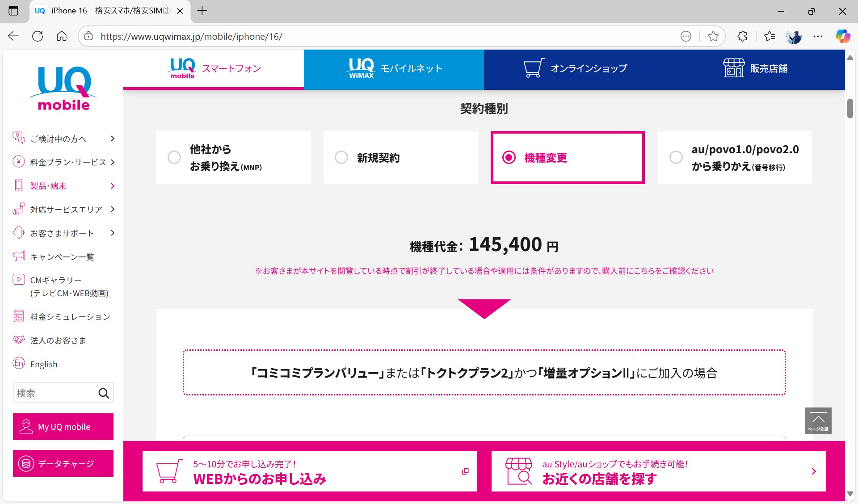858x504 pixels.
Task: Expand 対応サービスエリア submenu chevron
Action: point(113,209)
